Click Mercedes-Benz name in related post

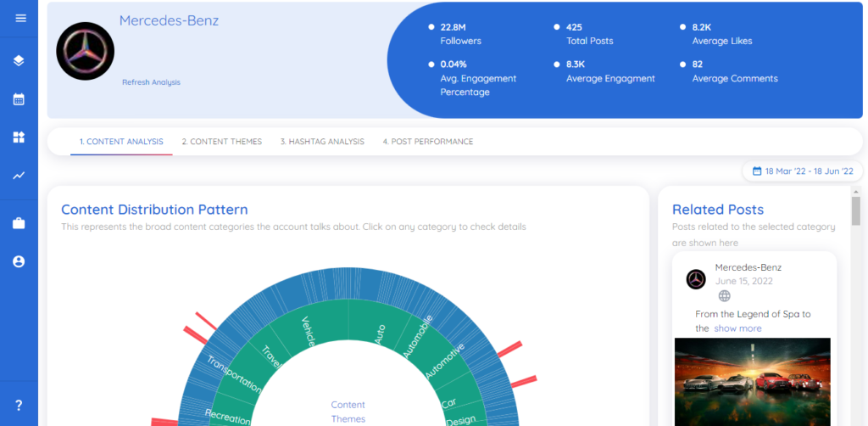pos(748,267)
